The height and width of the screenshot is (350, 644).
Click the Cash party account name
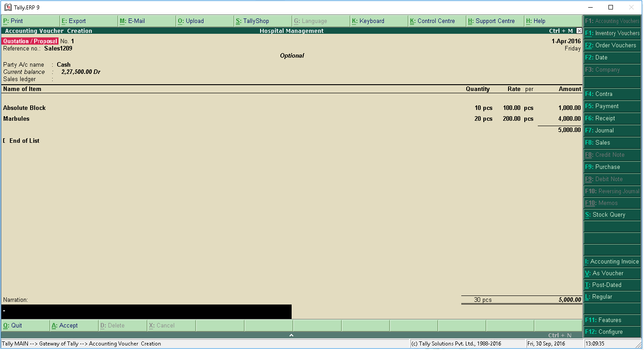[63, 65]
